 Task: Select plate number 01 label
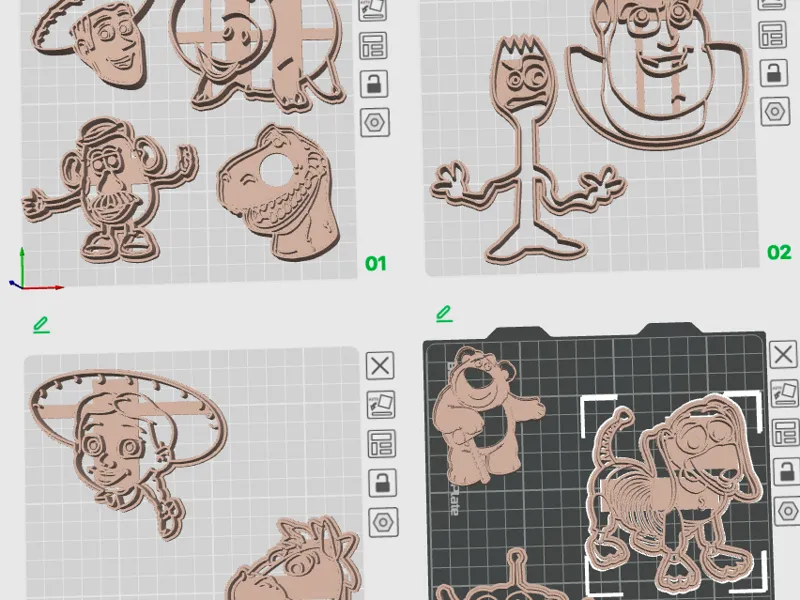[x=376, y=264]
